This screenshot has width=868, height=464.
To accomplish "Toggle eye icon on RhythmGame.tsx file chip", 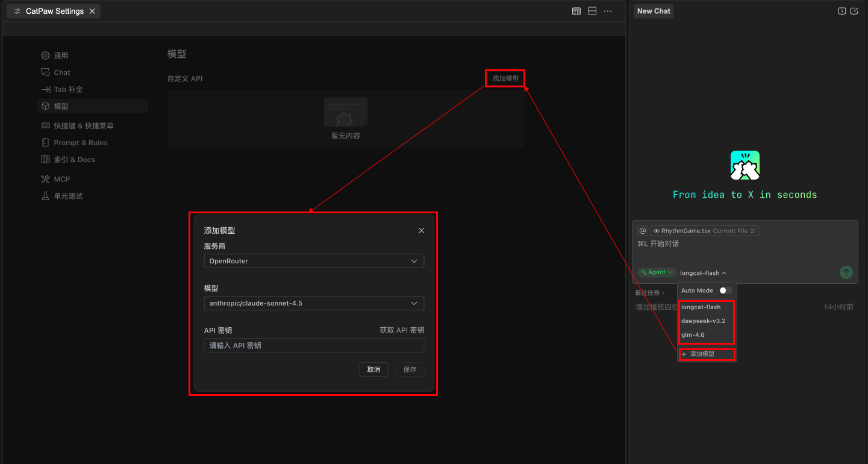I will tap(656, 231).
